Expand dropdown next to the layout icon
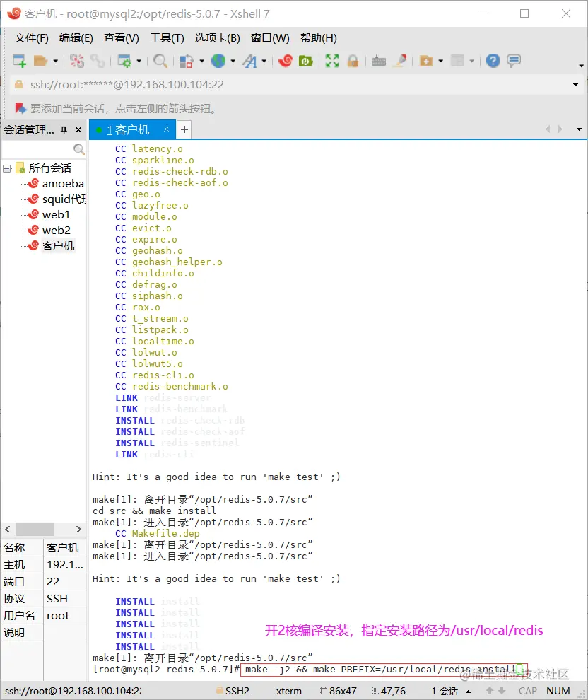The width and height of the screenshot is (588, 700). pos(201,61)
